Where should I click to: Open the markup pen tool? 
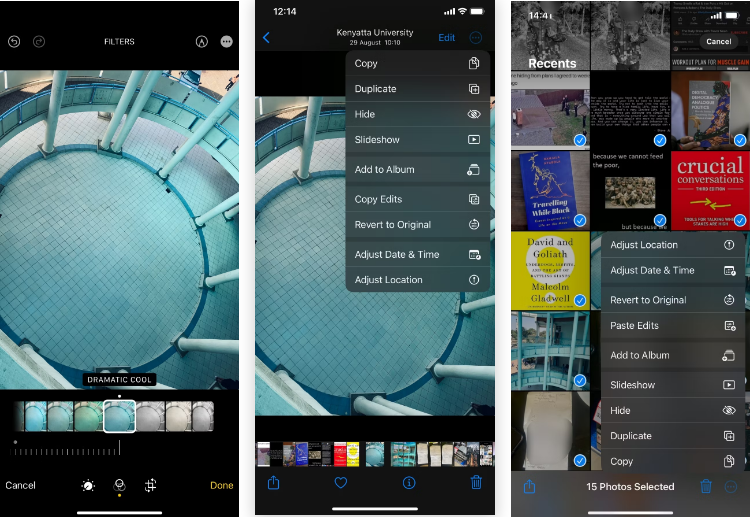200,42
